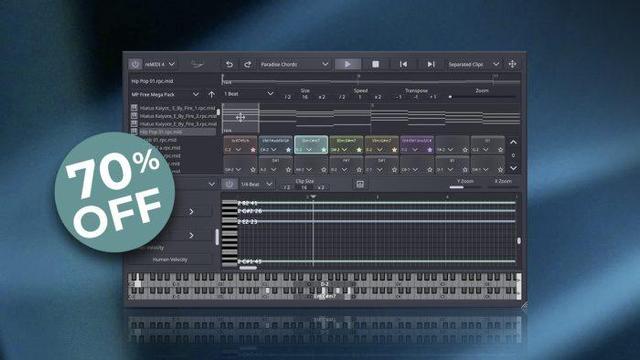Halve Size with the /2 button
Image resolution: width=640 pixels, height=360 pixels.
click(x=288, y=97)
